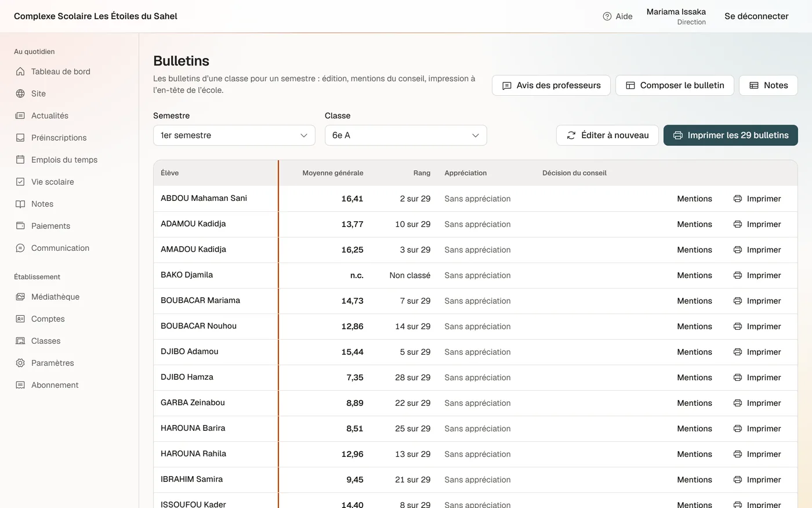The height and width of the screenshot is (508, 812).
Task: Click Mariama Issaka user profile name
Action: (x=676, y=12)
